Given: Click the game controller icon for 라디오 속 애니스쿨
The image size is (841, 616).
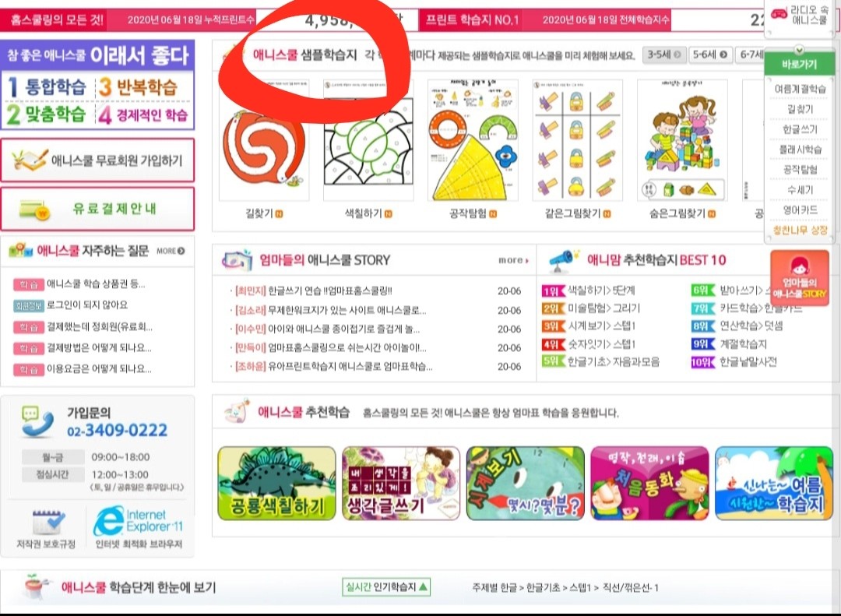Looking at the screenshot, I should click(x=779, y=14).
